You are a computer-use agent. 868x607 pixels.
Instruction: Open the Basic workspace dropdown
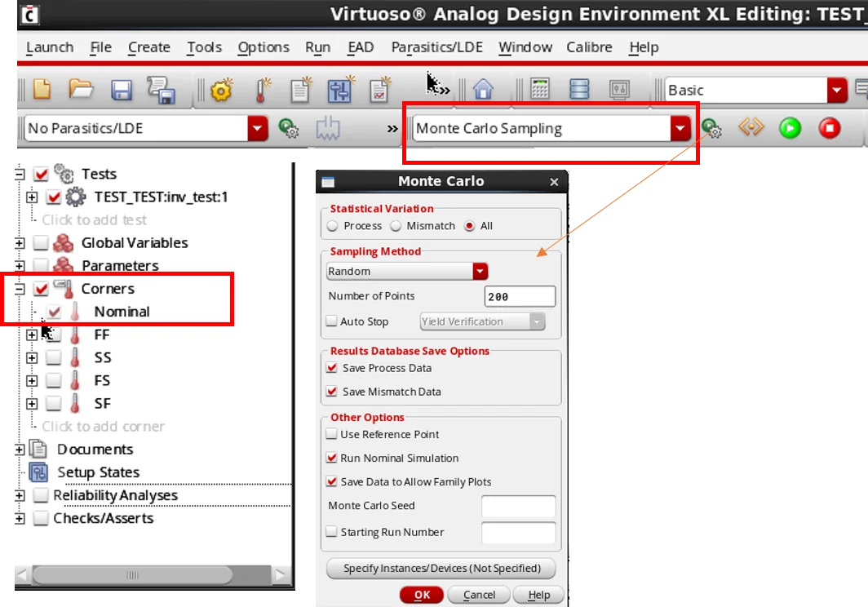[837, 91]
